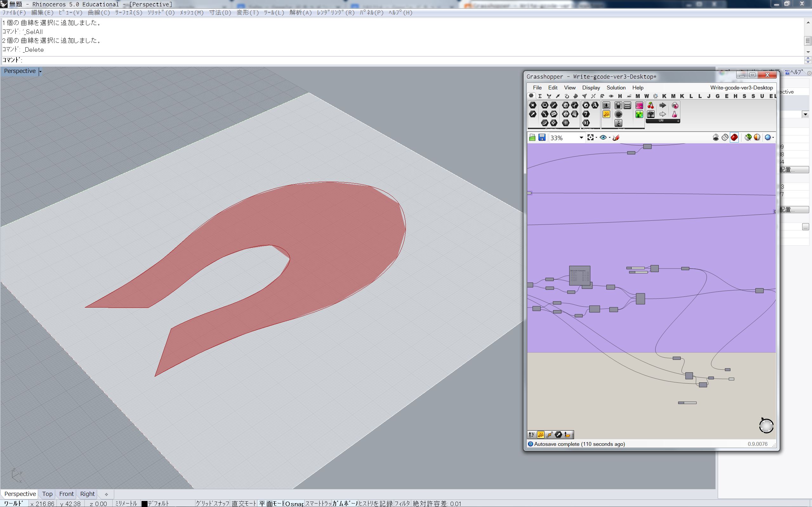
Task: Toggle 直交モード in the status bar
Action: 244,503
